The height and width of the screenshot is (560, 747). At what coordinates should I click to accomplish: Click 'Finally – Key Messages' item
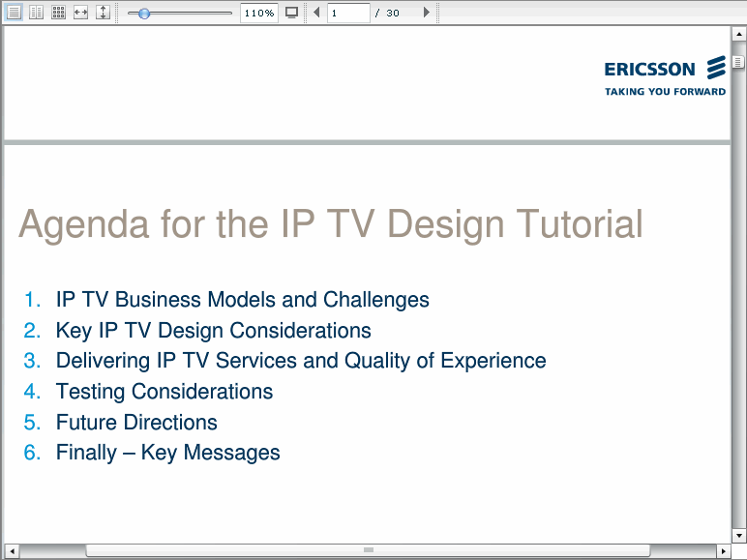coord(167,453)
